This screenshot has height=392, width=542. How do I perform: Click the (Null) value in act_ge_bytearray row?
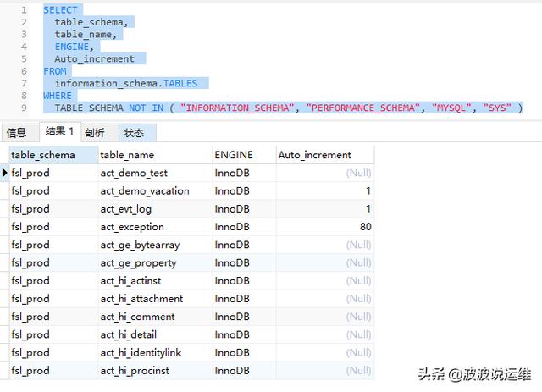(359, 245)
